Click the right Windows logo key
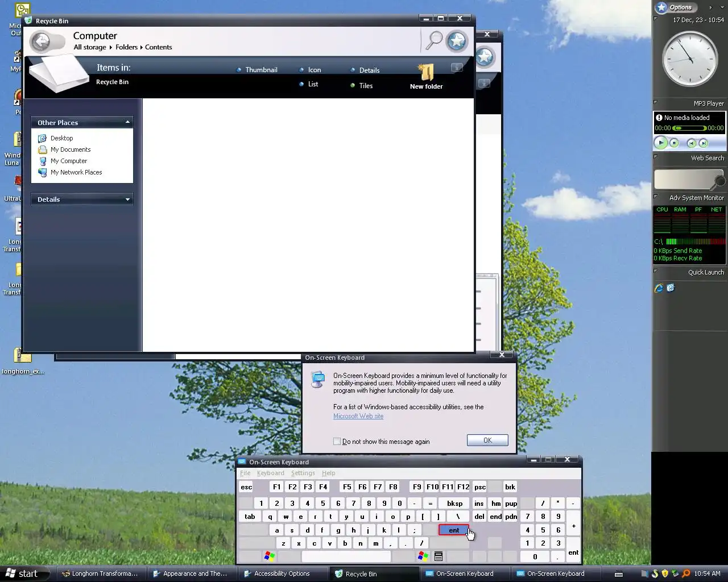The height and width of the screenshot is (582, 728). 423,556
